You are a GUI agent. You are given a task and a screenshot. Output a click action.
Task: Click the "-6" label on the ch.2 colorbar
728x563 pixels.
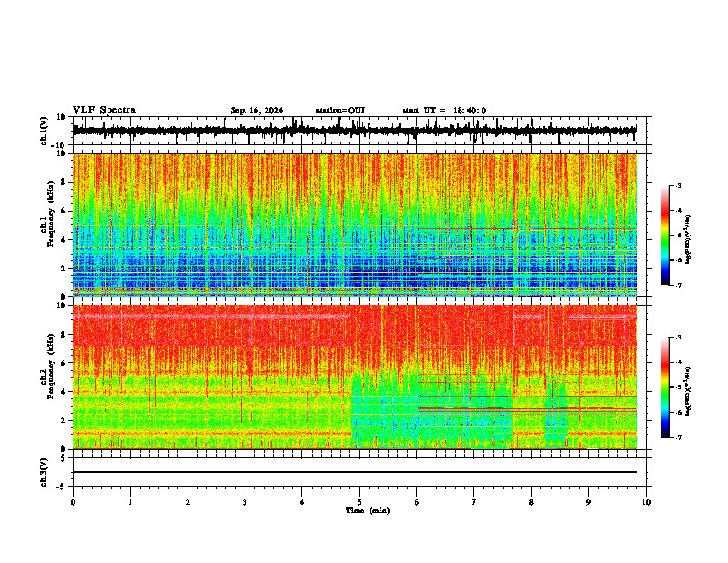[x=678, y=412]
